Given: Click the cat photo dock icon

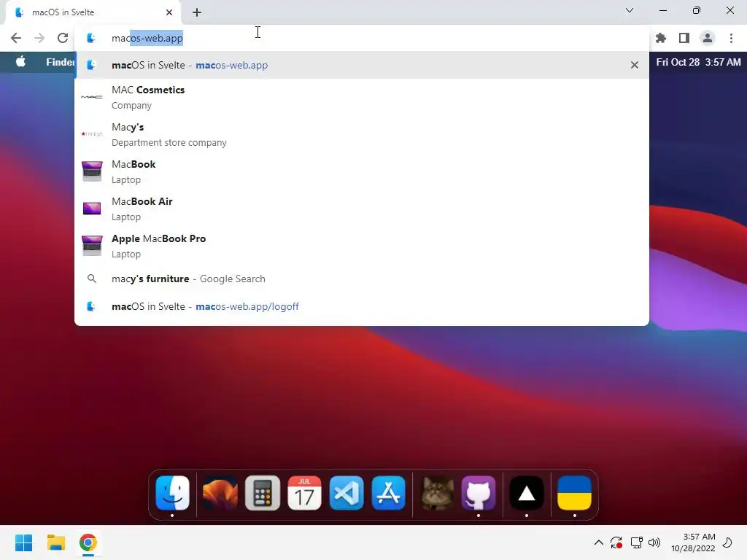Looking at the screenshot, I should tap(437, 493).
